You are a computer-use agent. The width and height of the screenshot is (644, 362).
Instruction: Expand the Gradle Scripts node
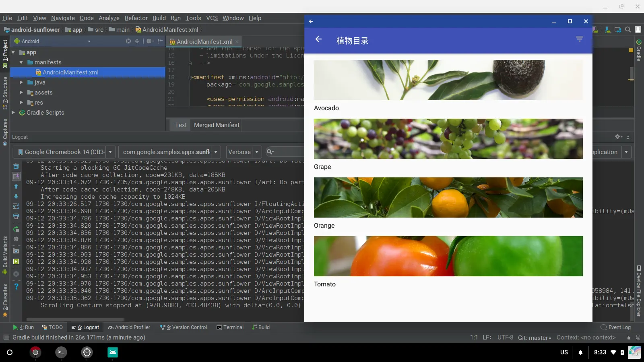tap(13, 113)
